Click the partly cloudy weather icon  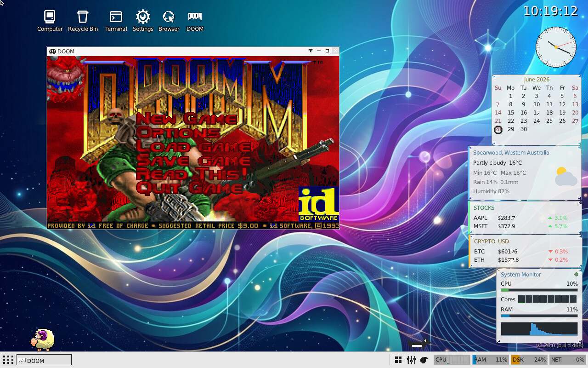coord(565,177)
